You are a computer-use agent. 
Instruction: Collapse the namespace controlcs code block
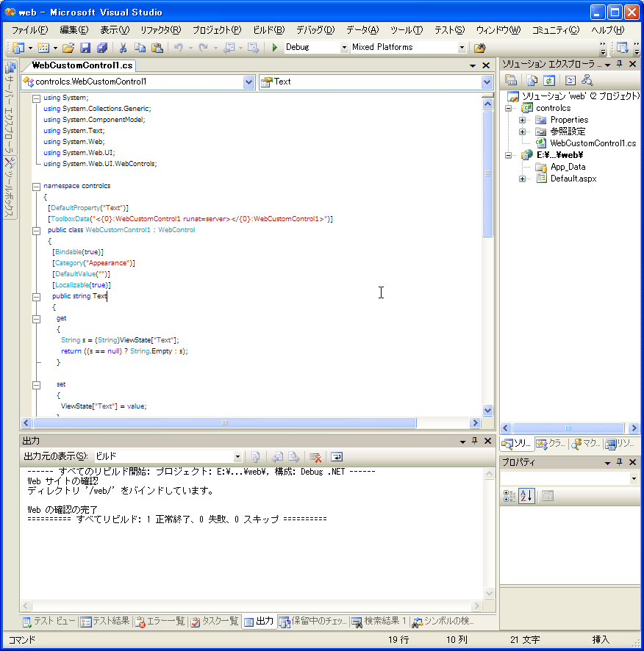tap(37, 187)
